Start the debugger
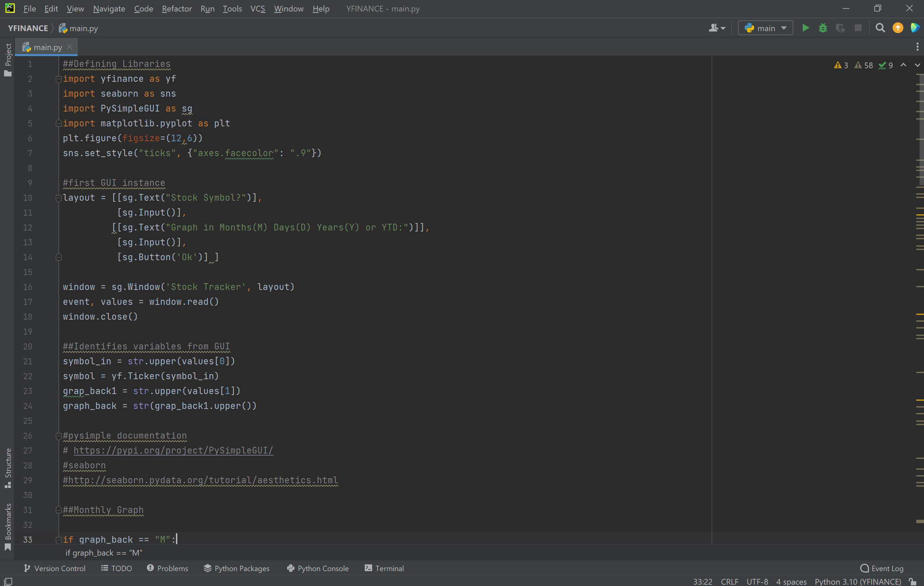This screenshot has height=586, width=924. point(823,28)
